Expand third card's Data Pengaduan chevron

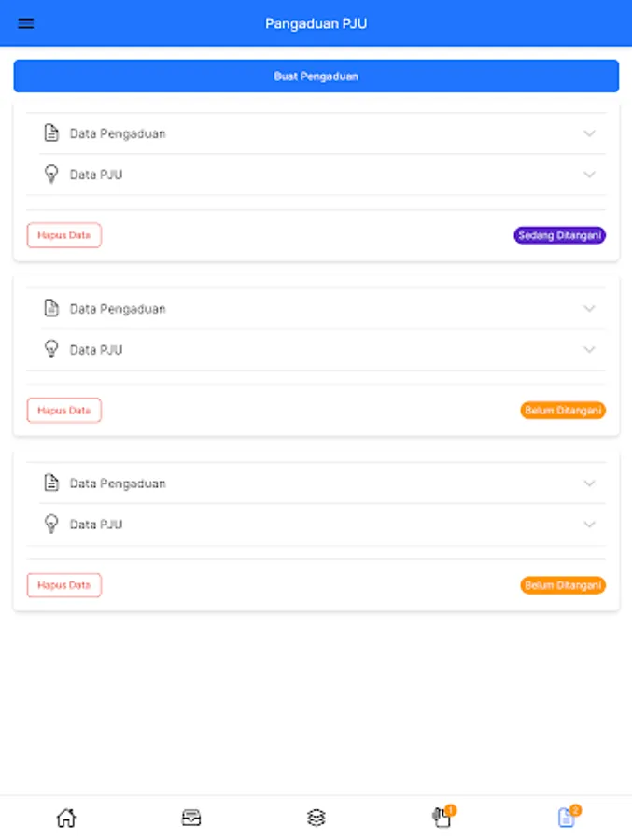click(589, 483)
